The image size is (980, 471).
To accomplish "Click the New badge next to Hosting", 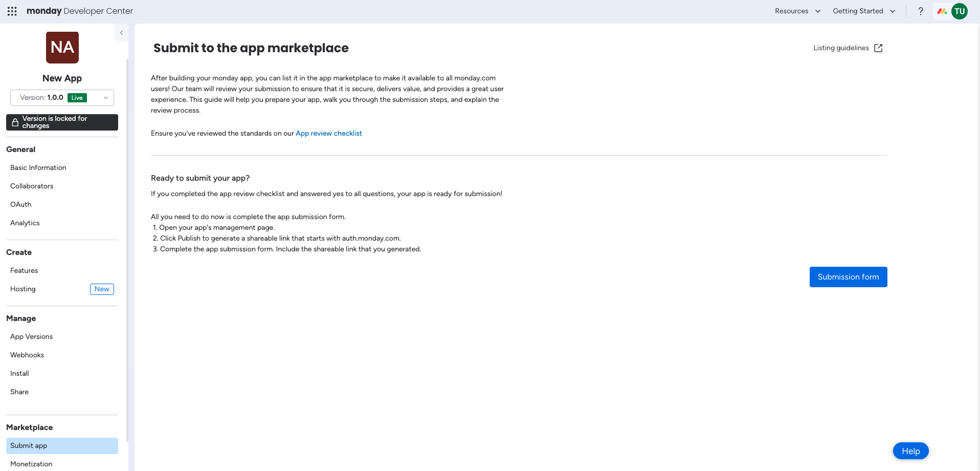I will [102, 289].
